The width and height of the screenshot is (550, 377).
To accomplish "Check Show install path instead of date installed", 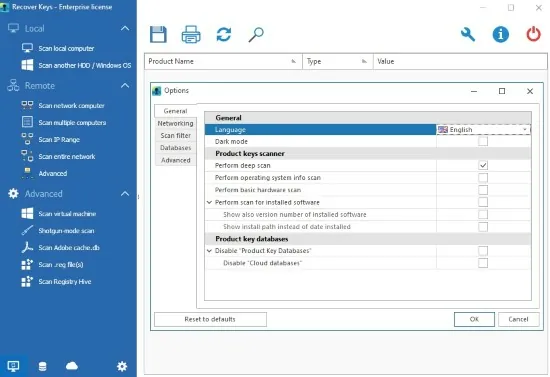I will pos(483,227).
